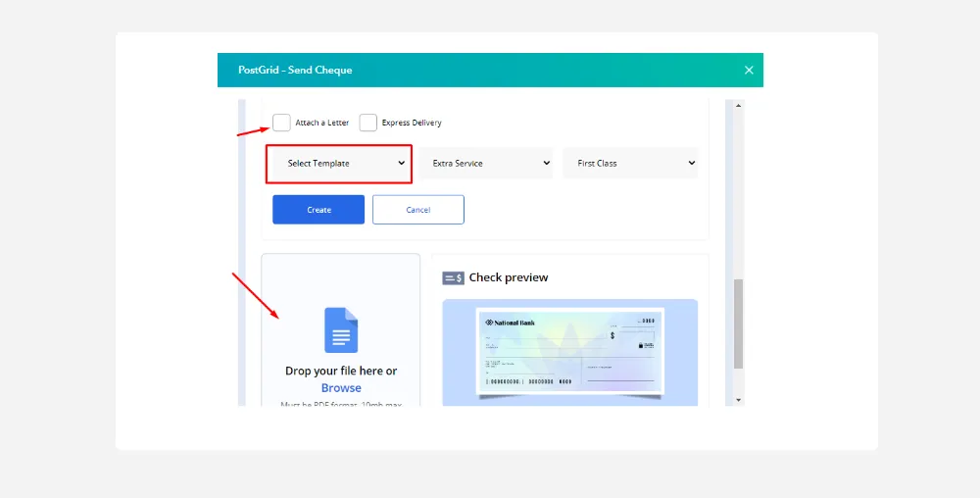
Task: Click the "Drop your file here" text
Action: 341,371
